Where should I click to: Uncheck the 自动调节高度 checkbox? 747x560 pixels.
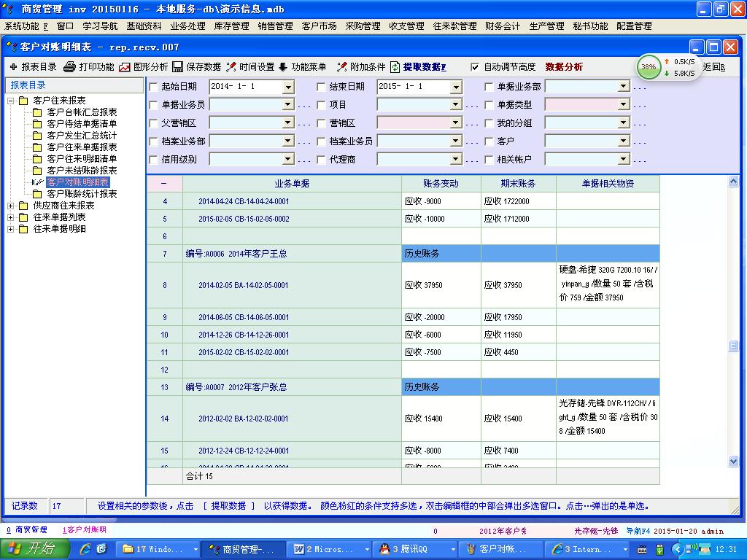[x=476, y=67]
